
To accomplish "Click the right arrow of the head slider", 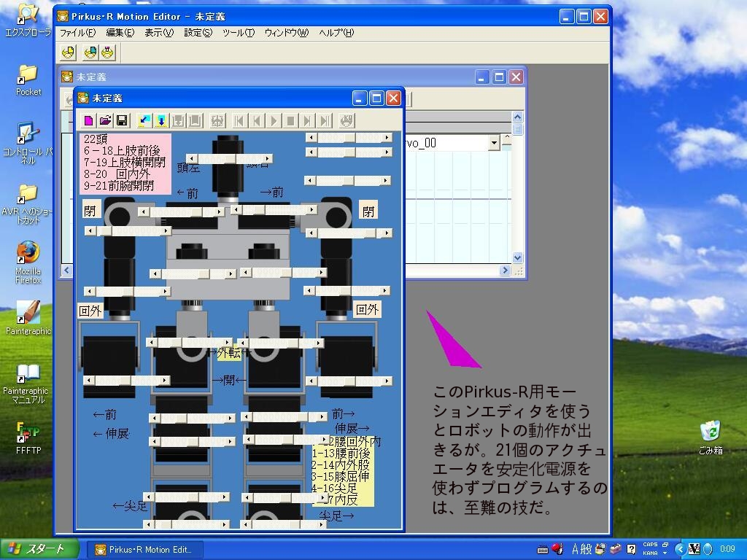I will coord(268,158).
